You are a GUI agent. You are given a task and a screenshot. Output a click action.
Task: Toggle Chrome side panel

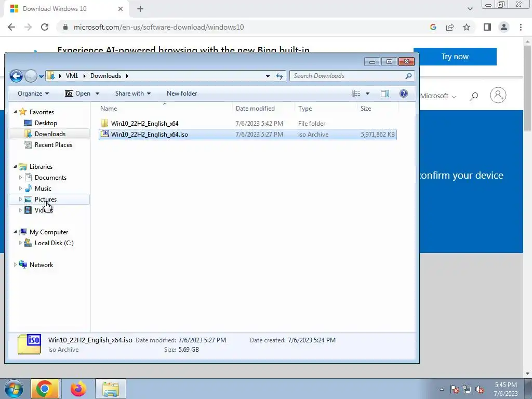coord(487,27)
